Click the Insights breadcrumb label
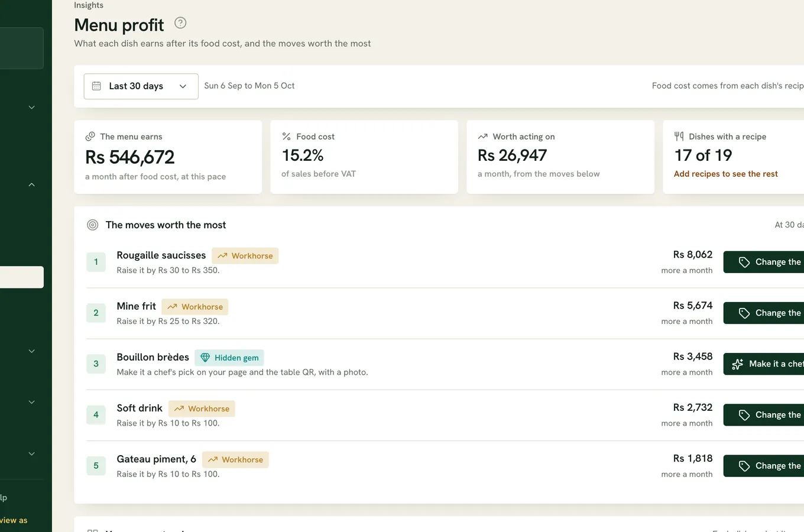 point(89,5)
